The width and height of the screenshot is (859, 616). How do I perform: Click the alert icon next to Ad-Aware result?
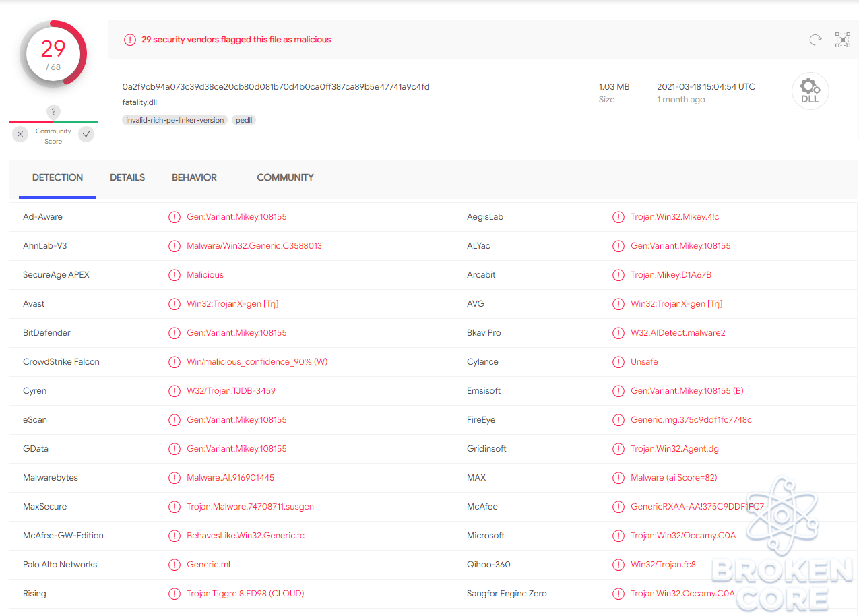(174, 217)
